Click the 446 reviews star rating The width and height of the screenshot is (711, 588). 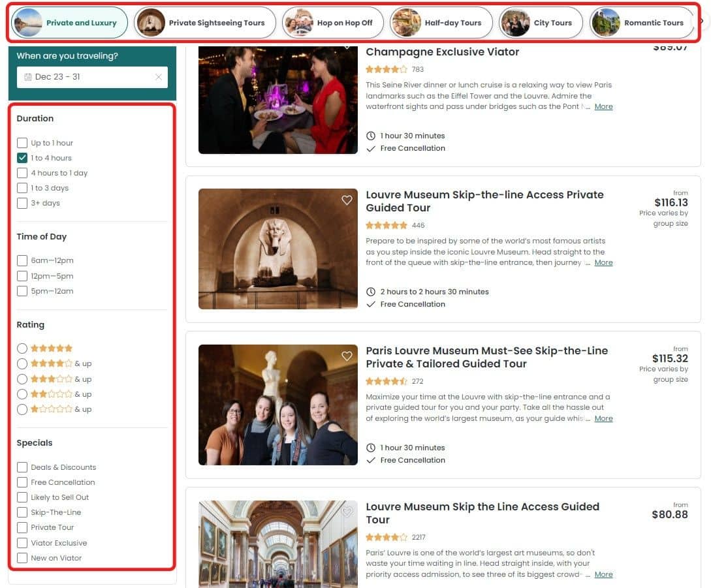pos(387,225)
